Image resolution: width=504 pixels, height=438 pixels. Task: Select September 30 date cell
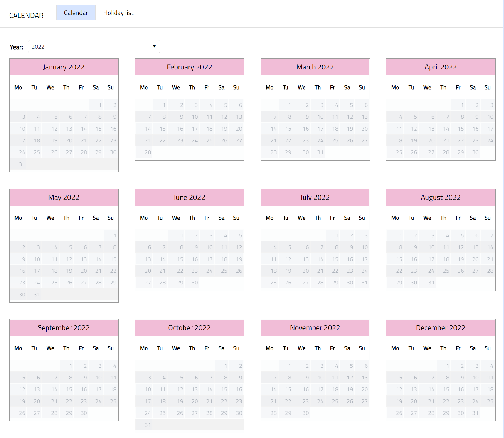(x=84, y=413)
